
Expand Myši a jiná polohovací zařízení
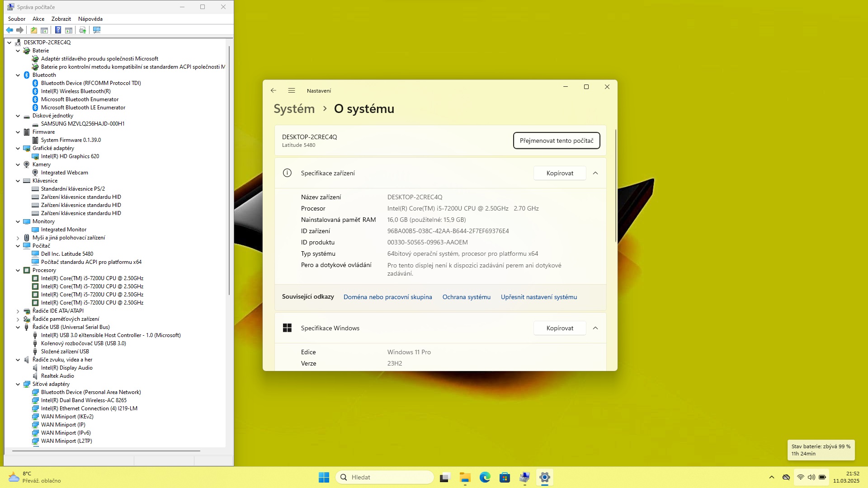coord(18,238)
